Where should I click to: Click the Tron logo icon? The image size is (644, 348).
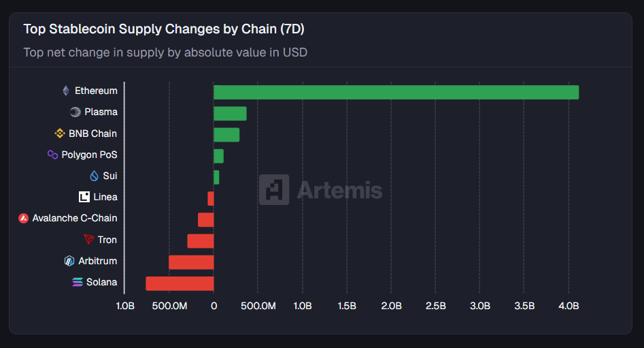point(88,240)
